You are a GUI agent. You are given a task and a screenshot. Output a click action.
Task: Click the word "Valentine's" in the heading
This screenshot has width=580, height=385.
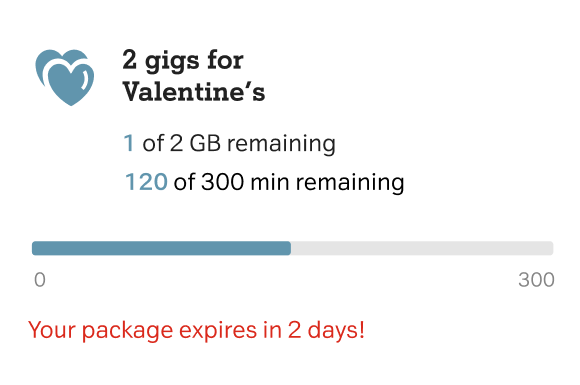(194, 91)
